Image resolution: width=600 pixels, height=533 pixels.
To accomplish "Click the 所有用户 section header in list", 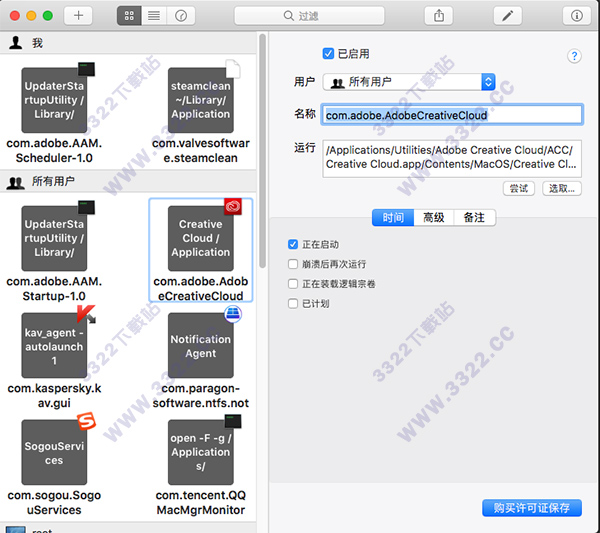I will (128, 181).
